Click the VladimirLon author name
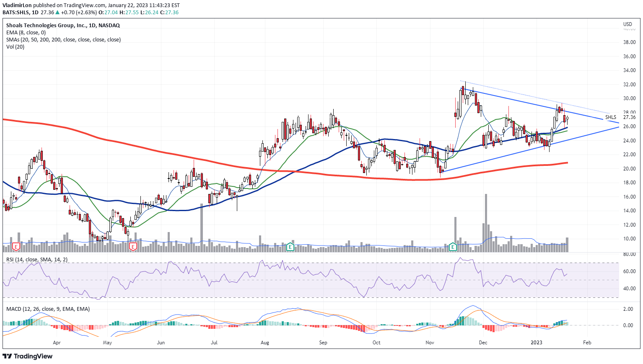Image resolution: width=643 pixels, height=364 pixels. [x=17, y=5]
